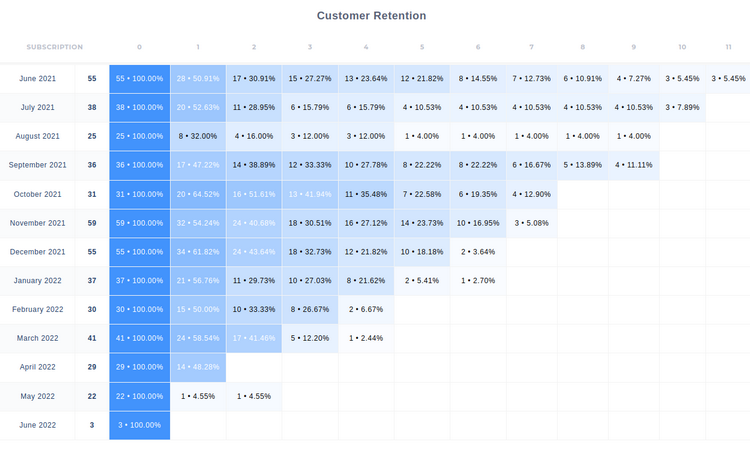Click cell '2 • 3.64%'
Viewport: 750px width, 450px height.
pyautogui.click(x=478, y=252)
